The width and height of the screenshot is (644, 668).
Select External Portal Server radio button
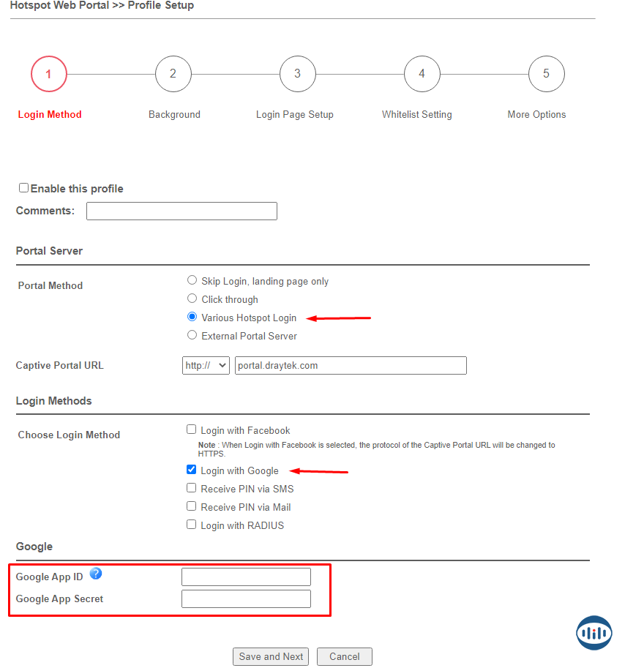click(x=192, y=335)
